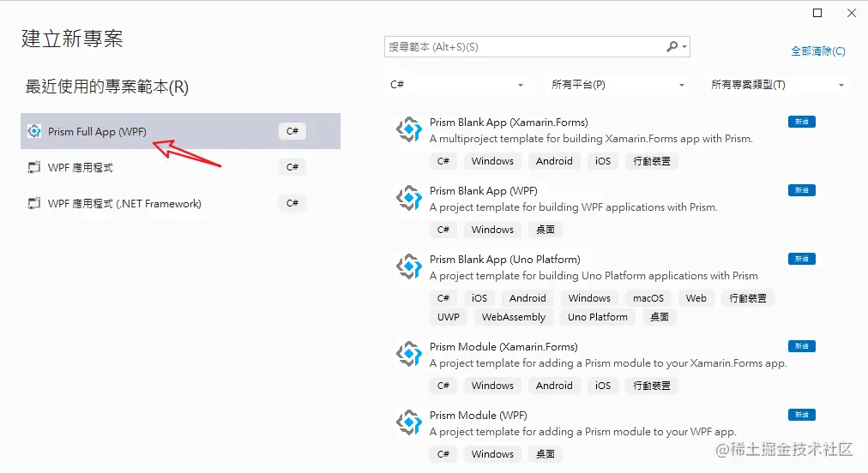This screenshot has width=868, height=473.
Task: Click the WebAssembly tag under Uno Platform template
Action: click(513, 317)
